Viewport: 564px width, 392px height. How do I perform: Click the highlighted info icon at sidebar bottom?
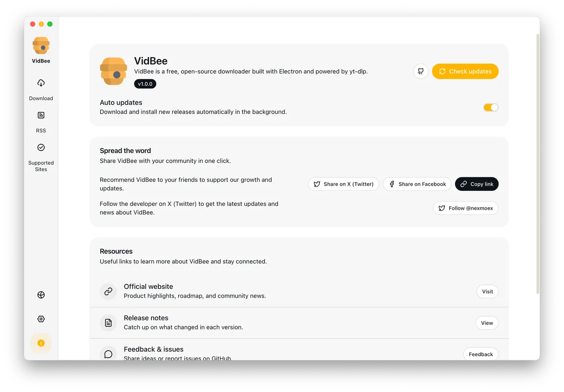click(41, 343)
